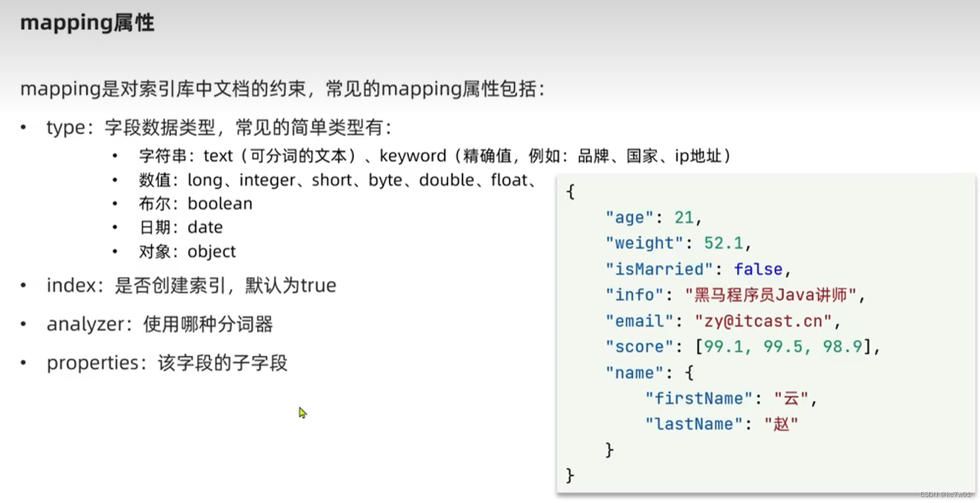Click the "email": "zy@itcast.cn" line

pyautogui.click(x=723, y=321)
